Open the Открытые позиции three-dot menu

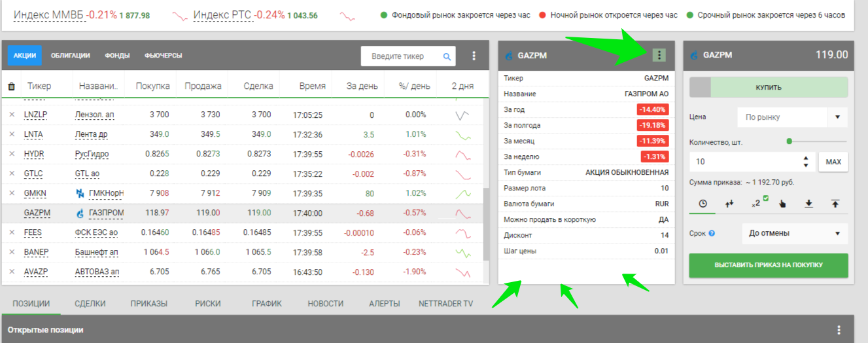point(839,330)
